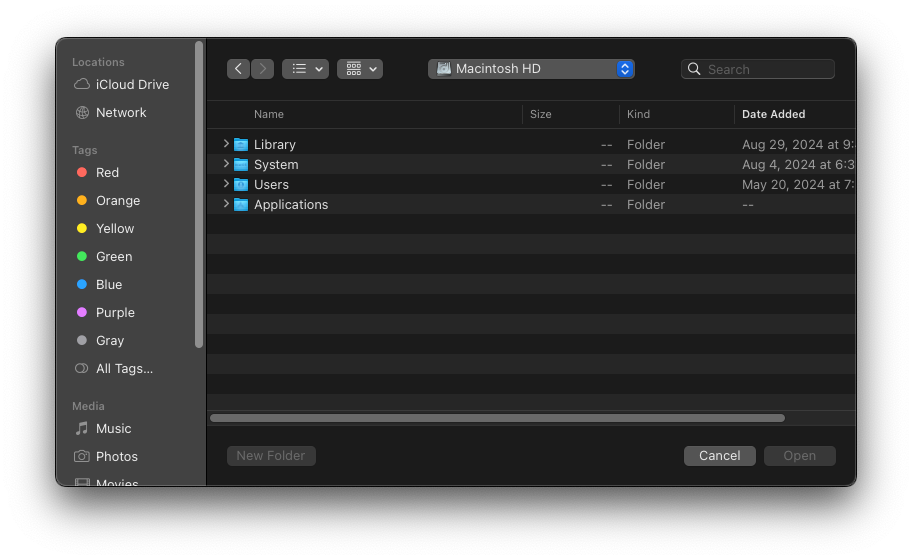This screenshot has height=560, width=912.
Task: Select the 'Aug 4, 2024' date cell
Action: (798, 165)
